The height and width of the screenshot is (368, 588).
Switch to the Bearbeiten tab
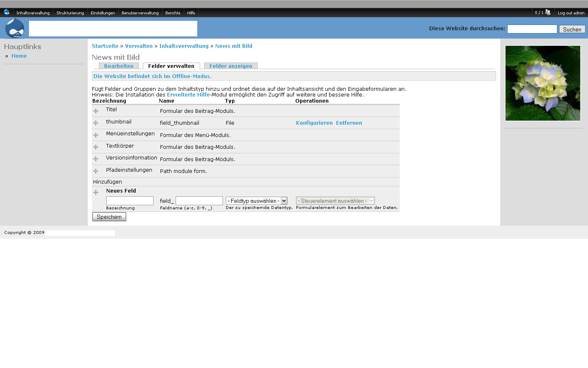point(119,66)
